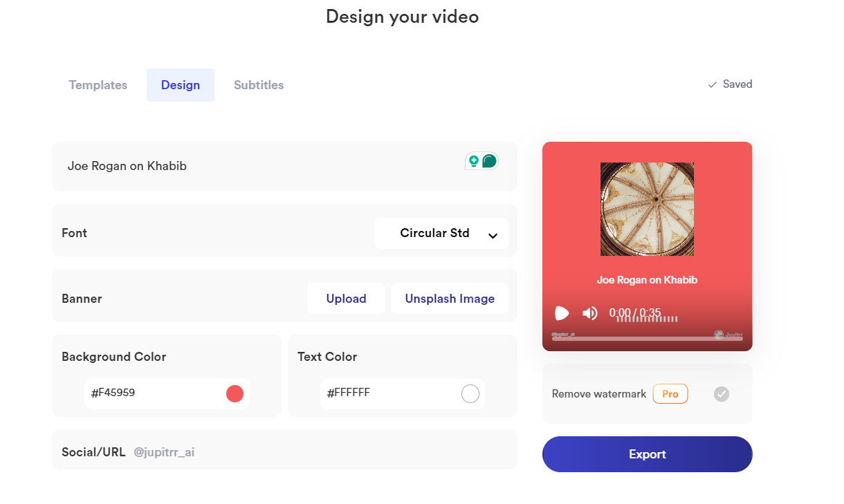Click the Remove watermark label
This screenshot has height=504, width=844.
pos(599,394)
